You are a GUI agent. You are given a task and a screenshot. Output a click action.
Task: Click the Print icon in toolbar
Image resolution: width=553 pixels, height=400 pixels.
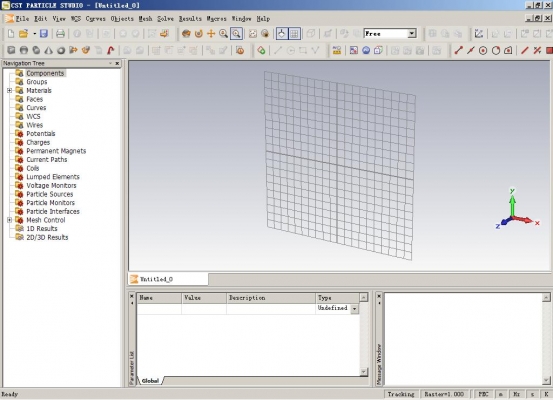point(60,34)
